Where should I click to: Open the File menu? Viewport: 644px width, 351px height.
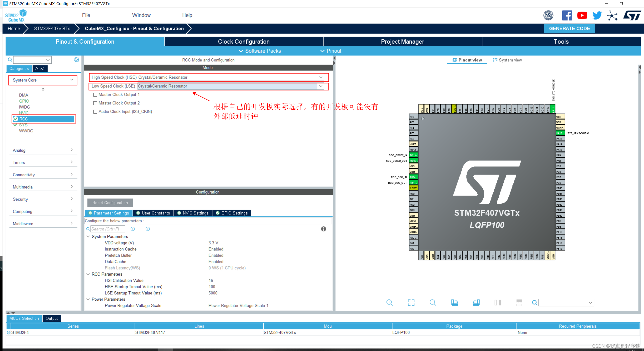pos(86,15)
